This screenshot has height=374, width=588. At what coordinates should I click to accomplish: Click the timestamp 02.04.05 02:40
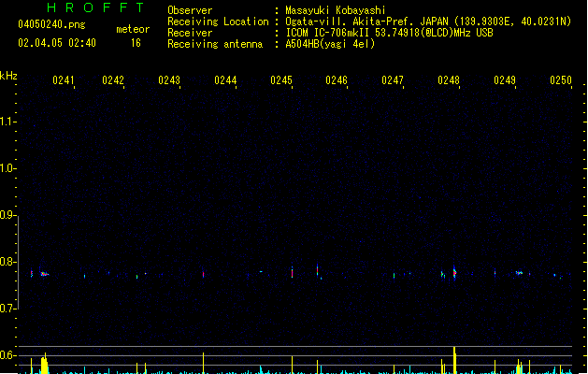(x=57, y=43)
